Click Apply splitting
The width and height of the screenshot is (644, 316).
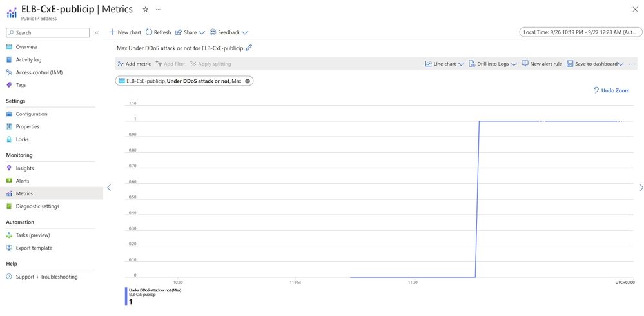coord(211,64)
